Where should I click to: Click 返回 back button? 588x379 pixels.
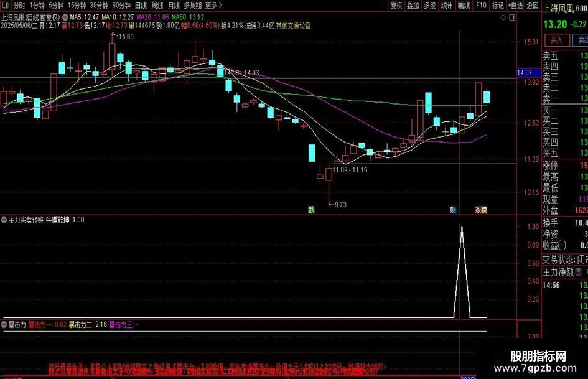point(533,5)
